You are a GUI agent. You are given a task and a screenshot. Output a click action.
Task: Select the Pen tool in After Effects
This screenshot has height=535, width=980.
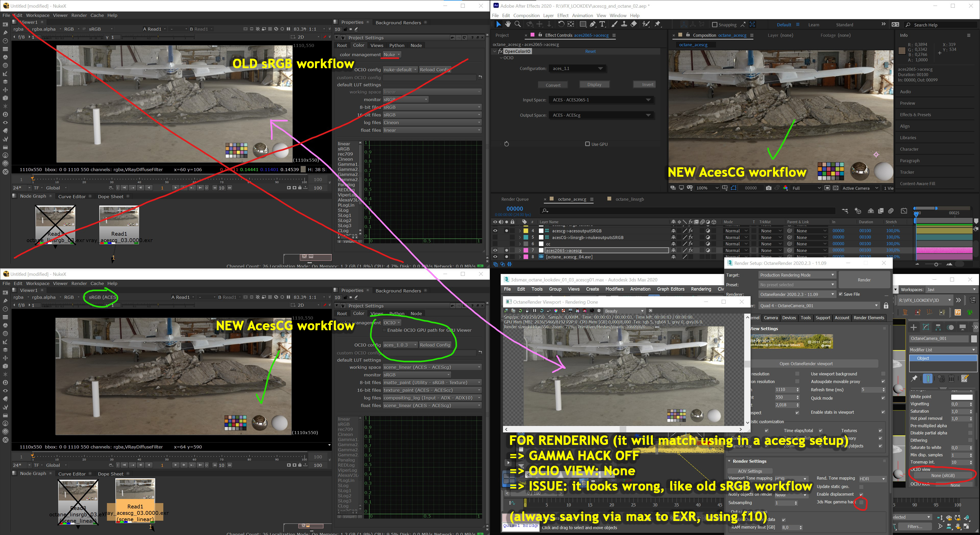pos(592,24)
